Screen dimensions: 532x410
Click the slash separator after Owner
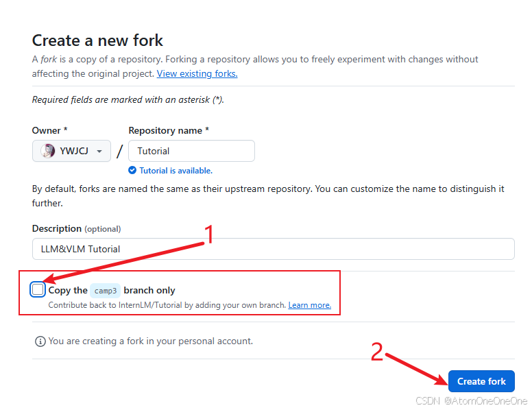click(119, 151)
